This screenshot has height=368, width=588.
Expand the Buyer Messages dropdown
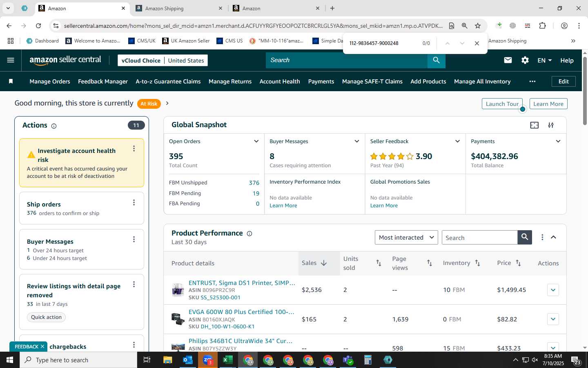356,141
